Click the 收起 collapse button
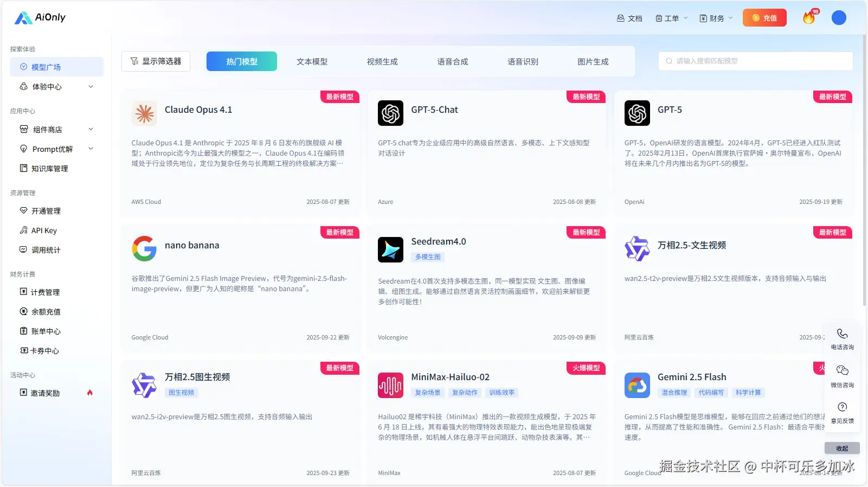This screenshot has height=487, width=868. (842, 448)
